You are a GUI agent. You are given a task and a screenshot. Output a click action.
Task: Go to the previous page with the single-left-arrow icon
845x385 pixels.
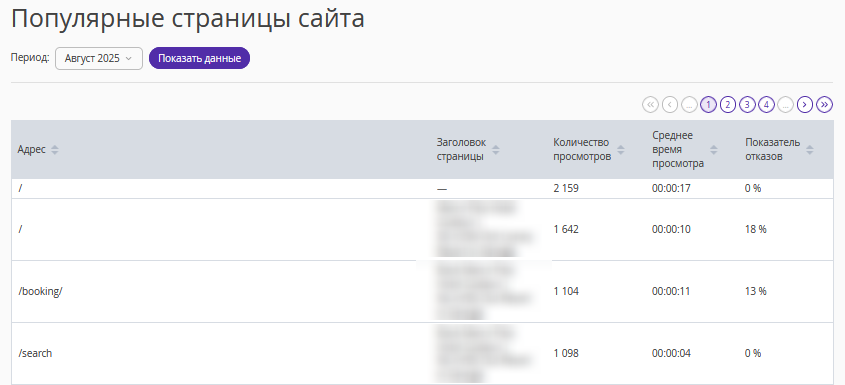point(670,105)
